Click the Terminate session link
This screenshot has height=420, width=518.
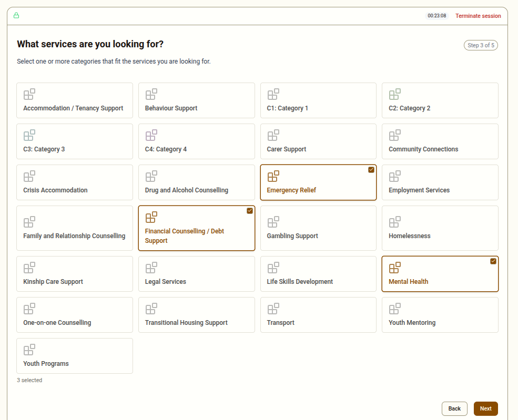(x=478, y=16)
